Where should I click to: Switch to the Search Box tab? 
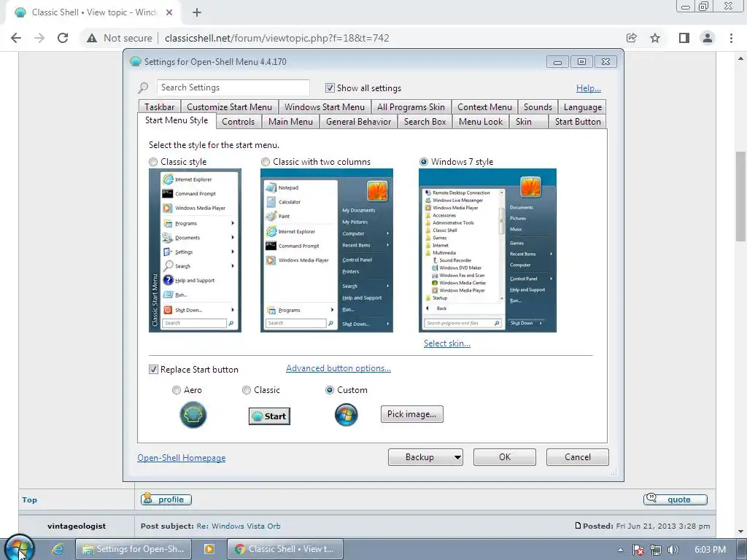point(425,122)
